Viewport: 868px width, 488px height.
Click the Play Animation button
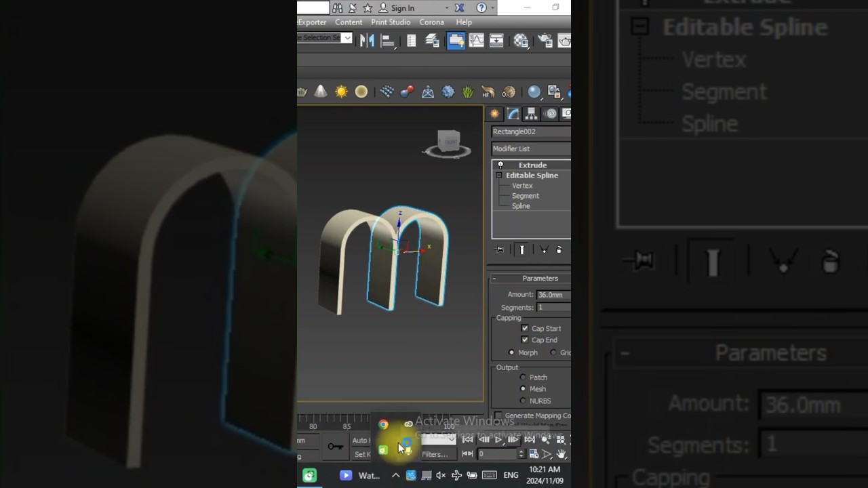point(498,440)
